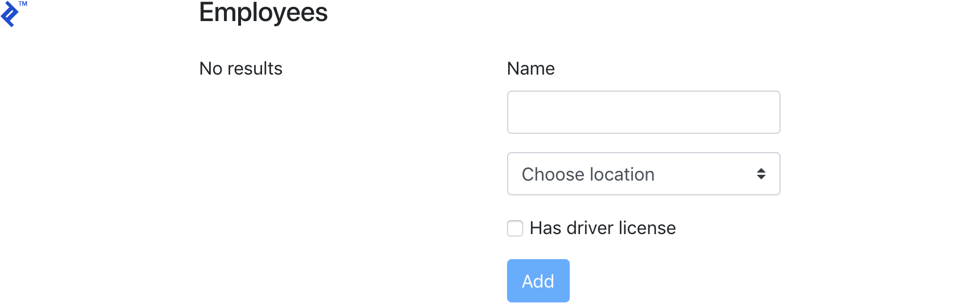The height and width of the screenshot is (303, 980).
Task: Select the blue Add button label
Action: coord(538,281)
